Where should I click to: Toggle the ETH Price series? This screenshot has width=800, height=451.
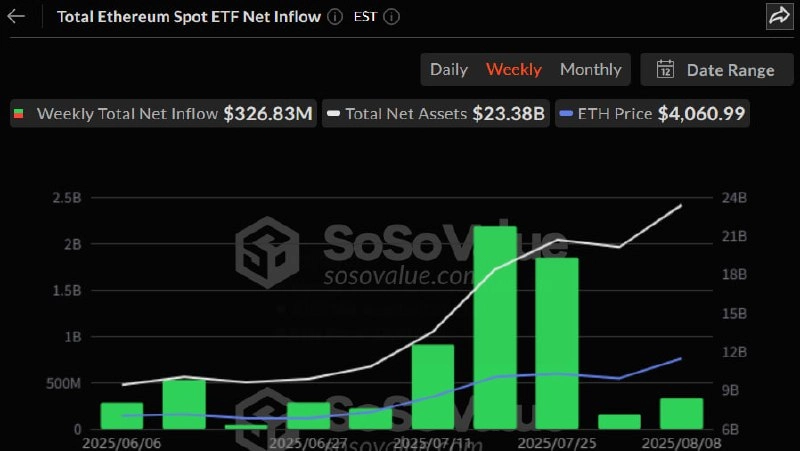tap(652, 113)
